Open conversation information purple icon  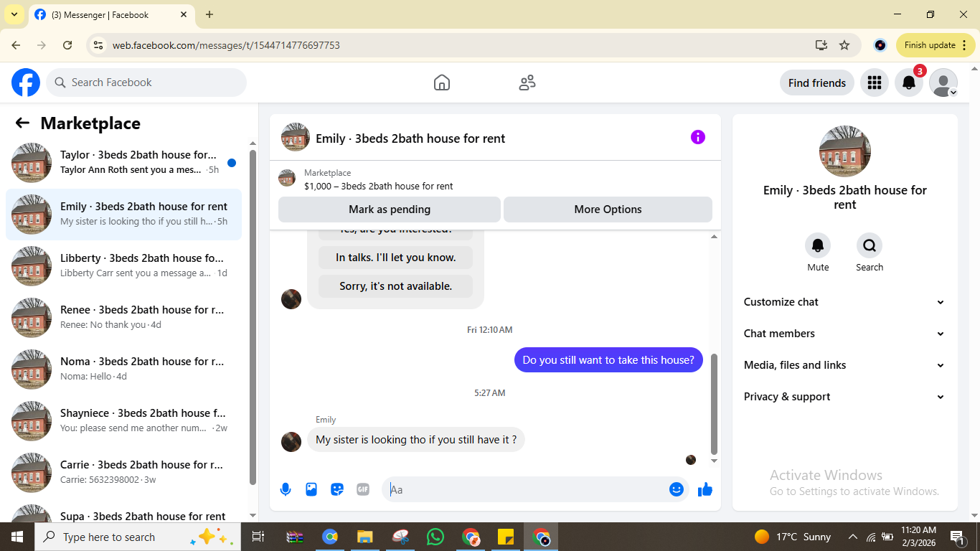(698, 137)
